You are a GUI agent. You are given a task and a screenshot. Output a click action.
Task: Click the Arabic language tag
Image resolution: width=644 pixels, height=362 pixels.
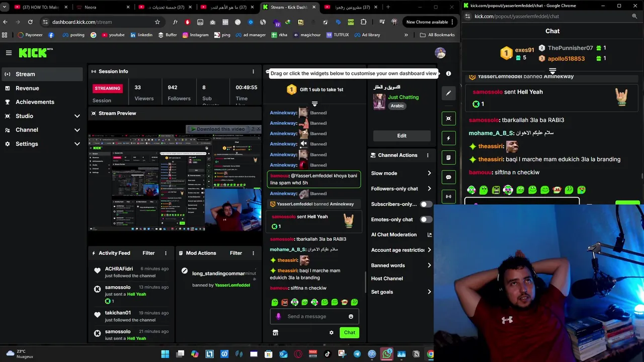pyautogui.click(x=397, y=106)
